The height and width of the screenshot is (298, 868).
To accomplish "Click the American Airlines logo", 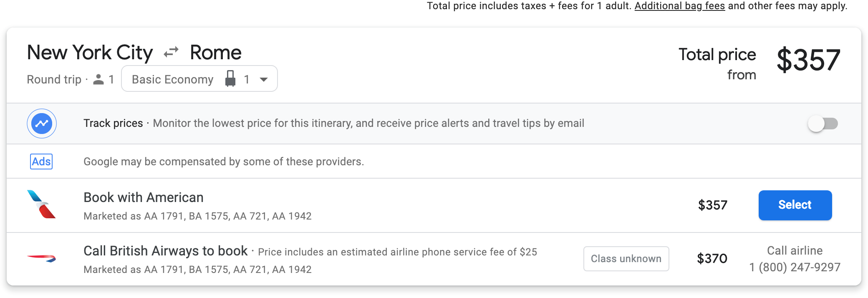I will click(x=41, y=205).
